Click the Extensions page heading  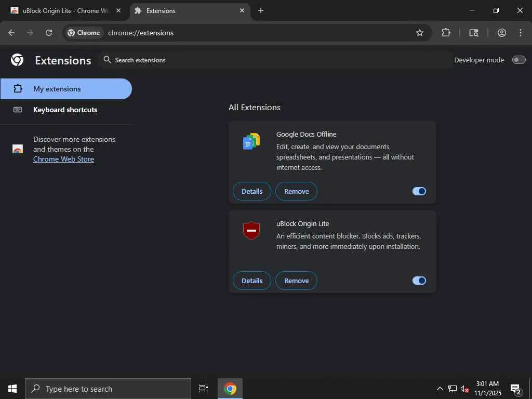[63, 60]
